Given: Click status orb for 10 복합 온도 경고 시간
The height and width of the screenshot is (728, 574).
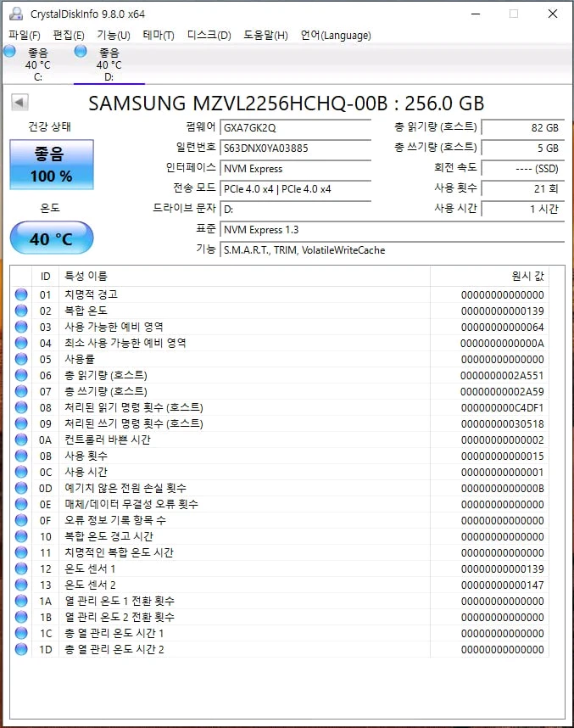Looking at the screenshot, I should click(x=21, y=536).
